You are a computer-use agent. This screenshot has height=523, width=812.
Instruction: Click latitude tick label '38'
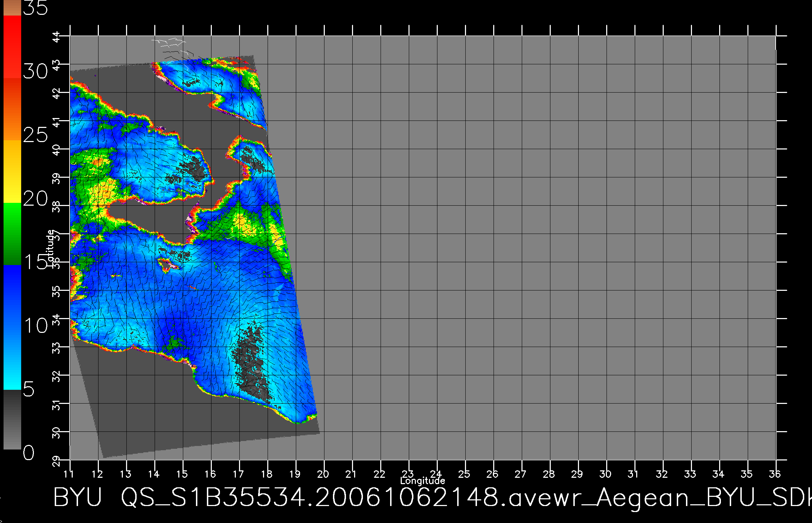tap(56, 207)
